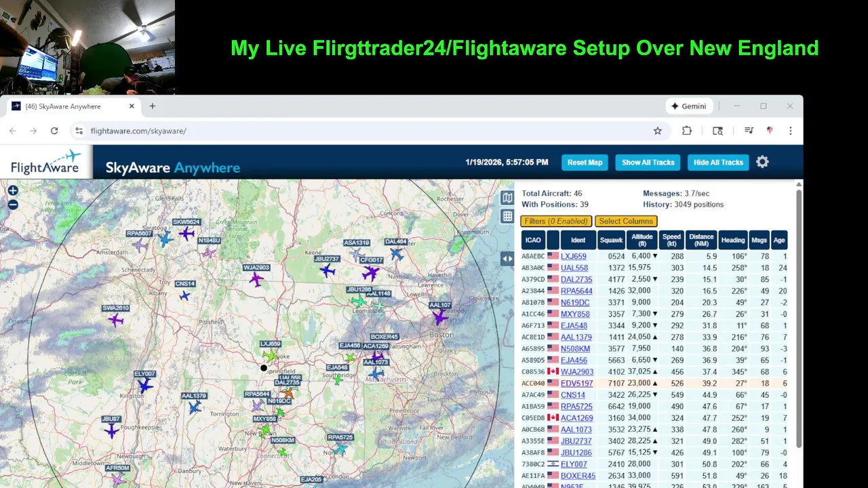The width and height of the screenshot is (868, 488).
Task: Sort table by Heading column header
Action: (733, 240)
